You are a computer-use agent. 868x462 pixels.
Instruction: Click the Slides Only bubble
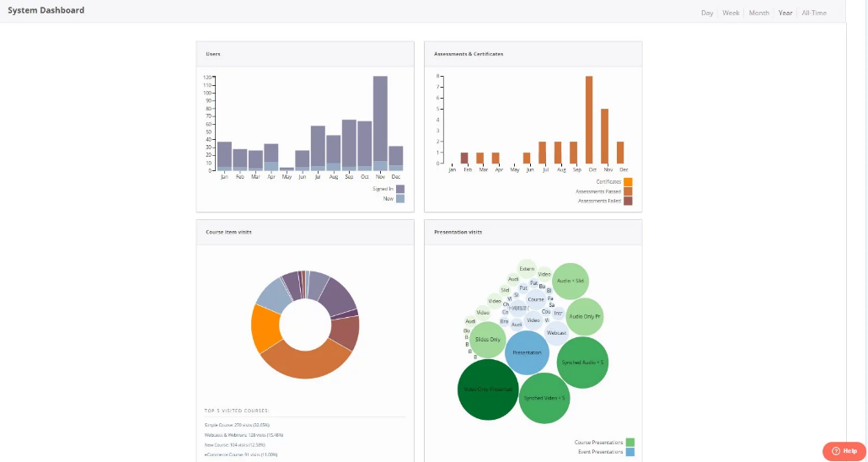click(488, 339)
